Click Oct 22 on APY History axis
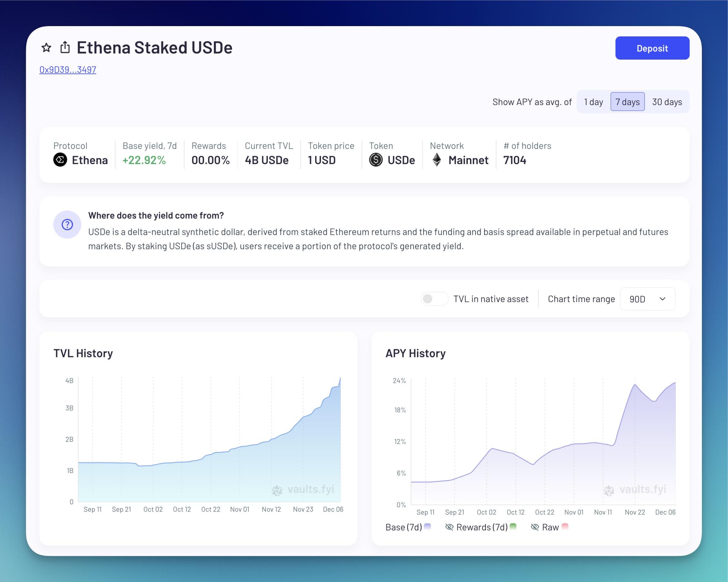This screenshot has width=728, height=582. (x=545, y=512)
